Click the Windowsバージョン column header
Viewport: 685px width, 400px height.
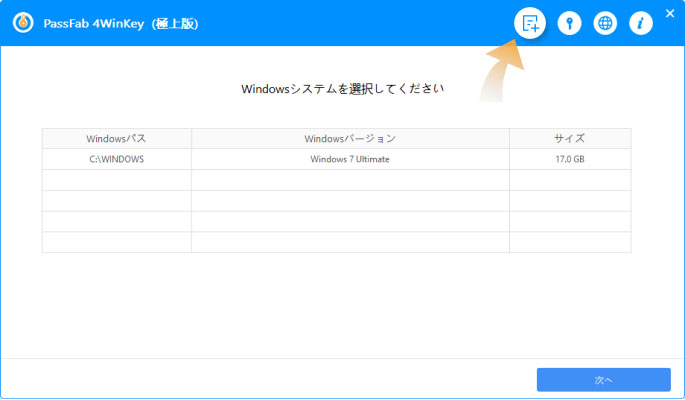[x=350, y=138]
